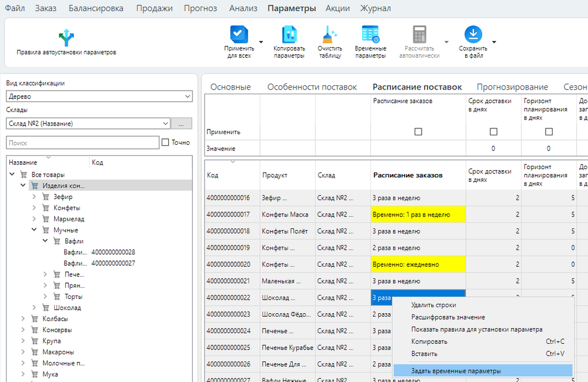Screen dimensions: 588x382
Task: Choose Задать временные параметры from context menu
Action: tap(456, 371)
